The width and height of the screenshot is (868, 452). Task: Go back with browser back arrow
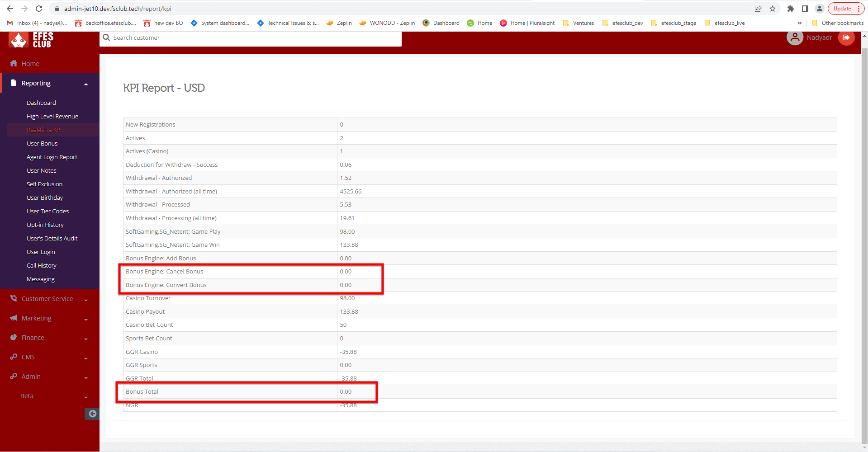(x=10, y=9)
